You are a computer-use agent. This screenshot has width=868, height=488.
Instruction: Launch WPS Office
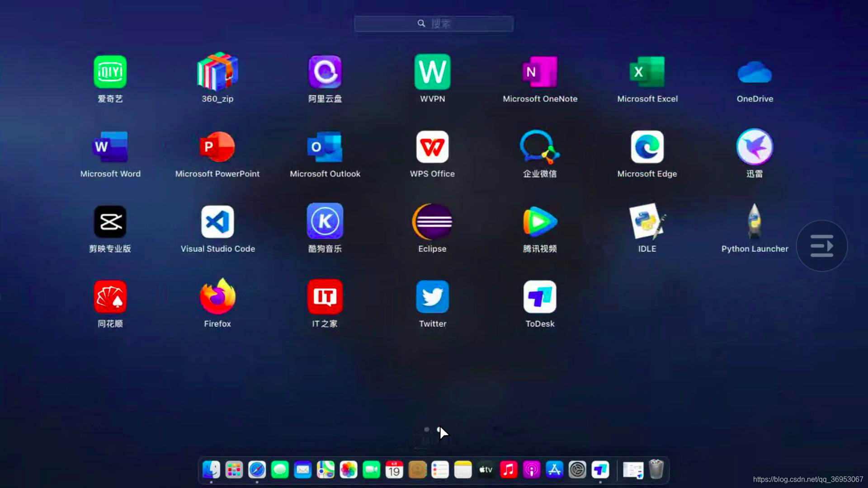click(433, 147)
